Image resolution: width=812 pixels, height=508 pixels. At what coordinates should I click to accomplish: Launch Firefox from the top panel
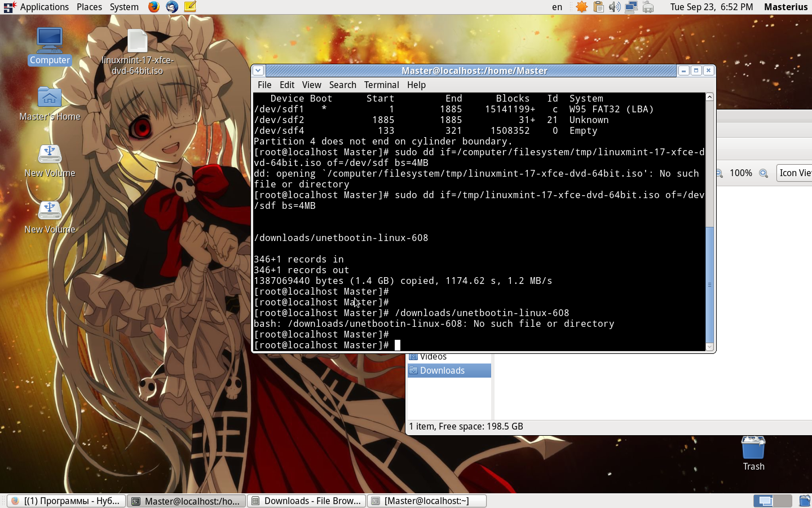point(154,7)
